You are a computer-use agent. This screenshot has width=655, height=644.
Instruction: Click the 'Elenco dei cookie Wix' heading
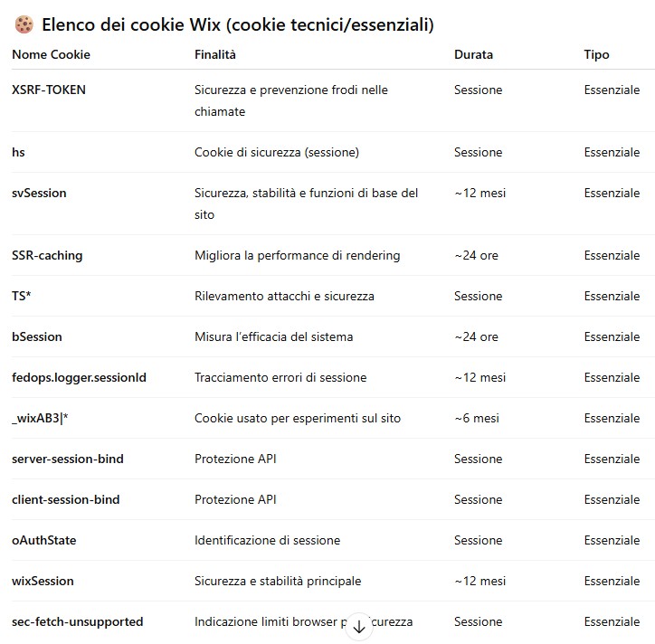pyautogui.click(x=237, y=24)
